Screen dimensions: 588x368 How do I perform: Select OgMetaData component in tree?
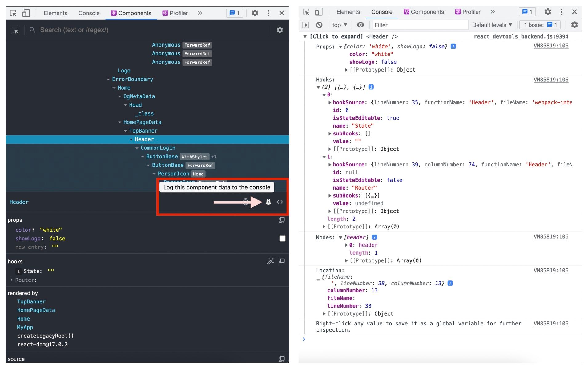[x=139, y=96]
